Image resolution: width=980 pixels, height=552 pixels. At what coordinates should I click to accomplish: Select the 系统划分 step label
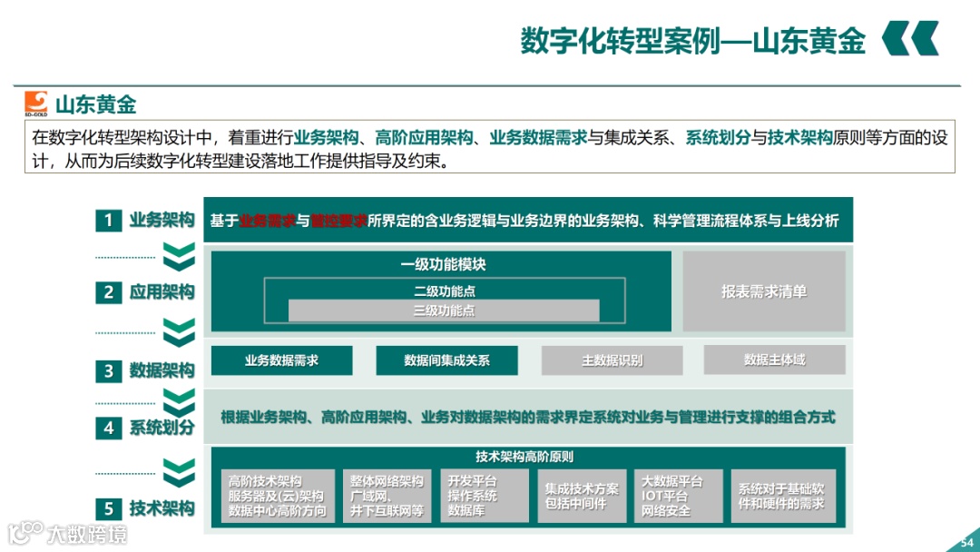click(162, 428)
